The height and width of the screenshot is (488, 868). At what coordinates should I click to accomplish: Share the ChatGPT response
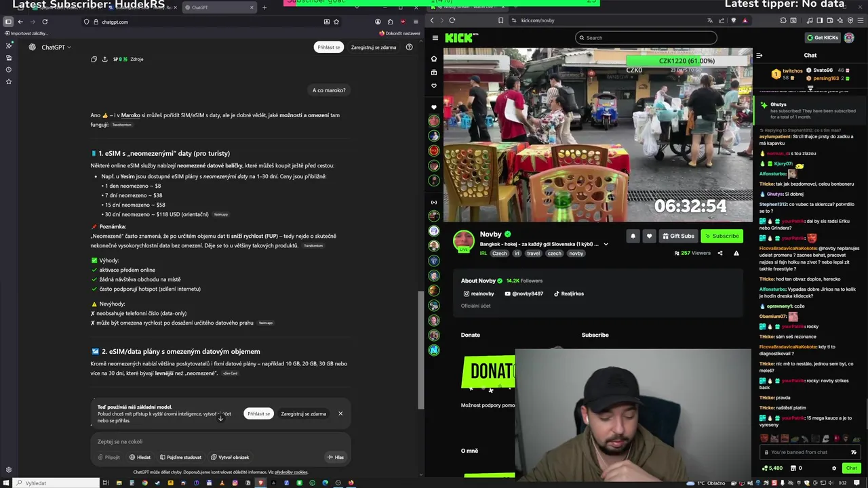tap(104, 59)
